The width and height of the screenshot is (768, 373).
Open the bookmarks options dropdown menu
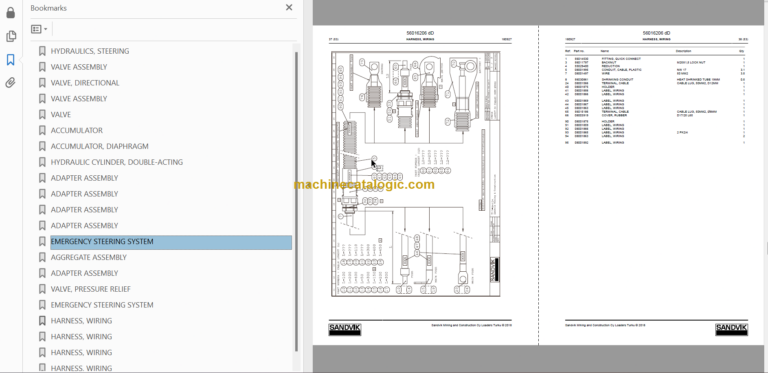point(39,29)
